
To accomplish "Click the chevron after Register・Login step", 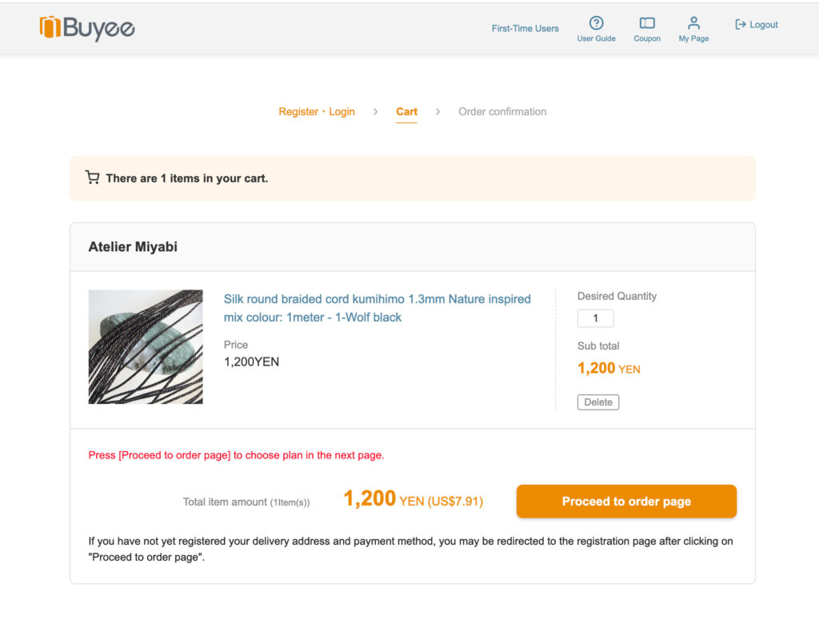I will tap(375, 112).
